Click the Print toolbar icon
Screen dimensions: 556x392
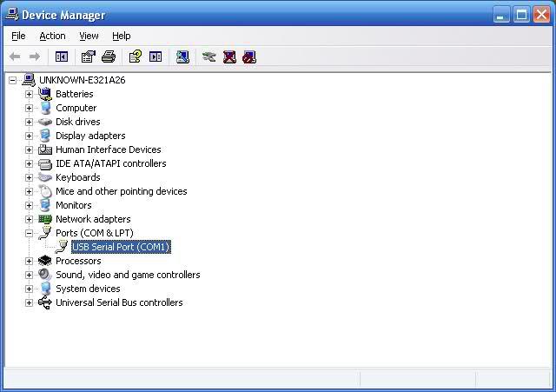point(109,56)
